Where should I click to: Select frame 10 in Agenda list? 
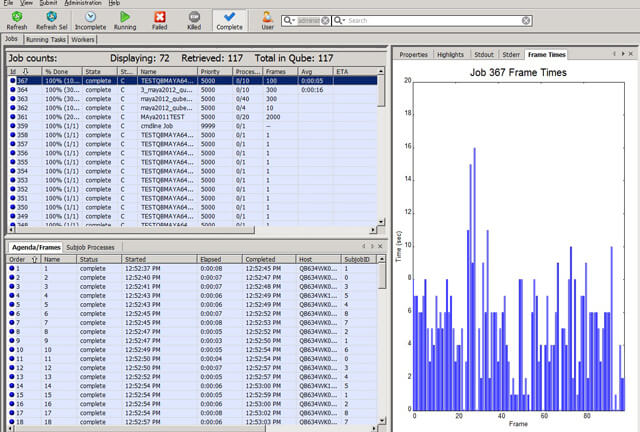[191, 350]
